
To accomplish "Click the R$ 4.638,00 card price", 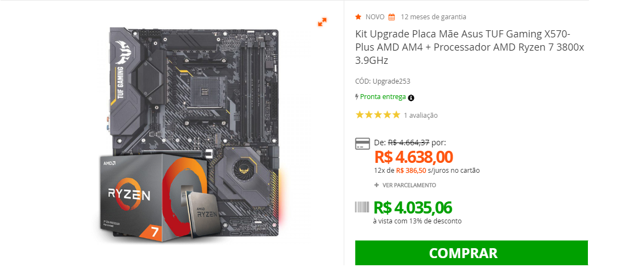I will point(414,157).
